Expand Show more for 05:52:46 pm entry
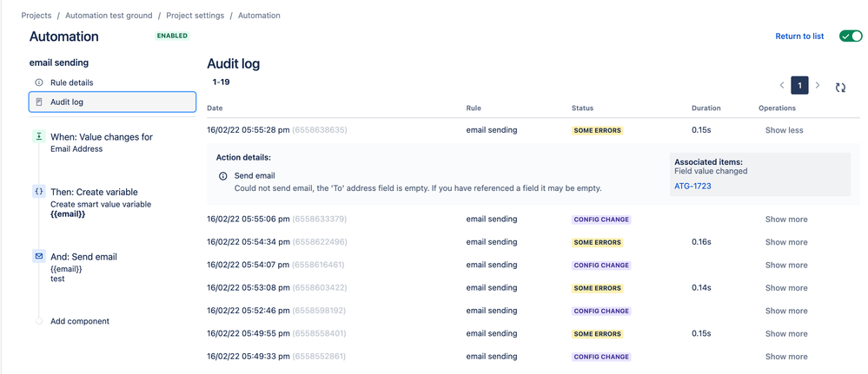This screenshot has width=868, height=374. pos(786,311)
